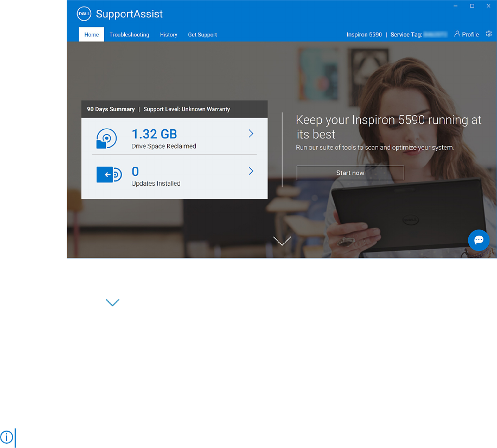Click 'Run our suite of tools' text
497x448 pixels.
pos(375,148)
